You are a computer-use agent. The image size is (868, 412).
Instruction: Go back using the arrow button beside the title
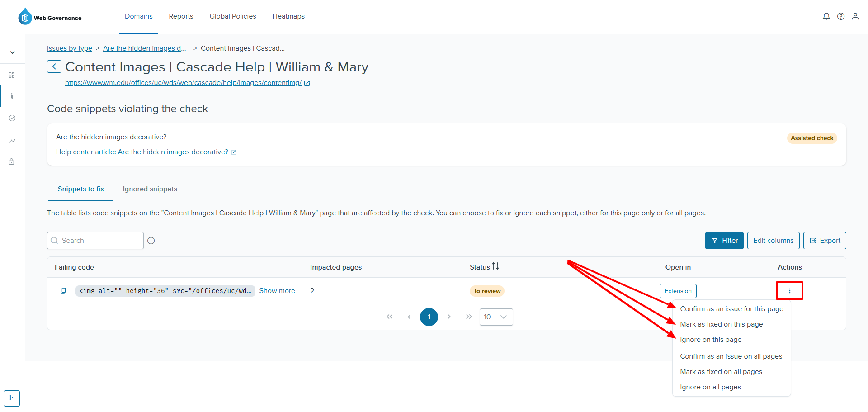tap(54, 67)
